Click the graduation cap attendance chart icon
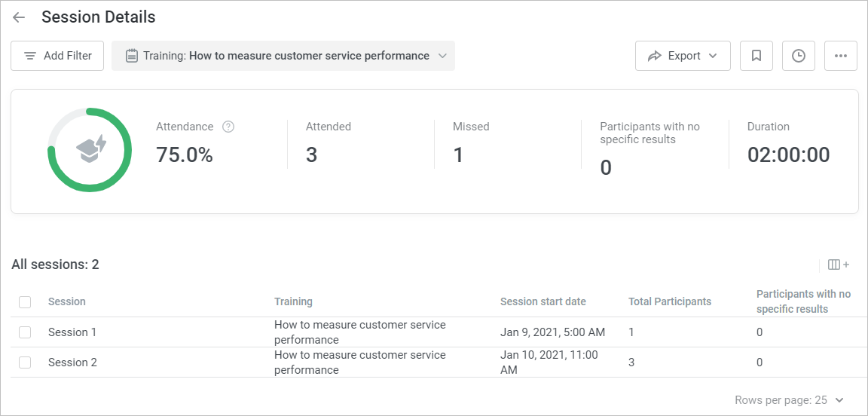Screen dimensions: 868x416 (90, 149)
